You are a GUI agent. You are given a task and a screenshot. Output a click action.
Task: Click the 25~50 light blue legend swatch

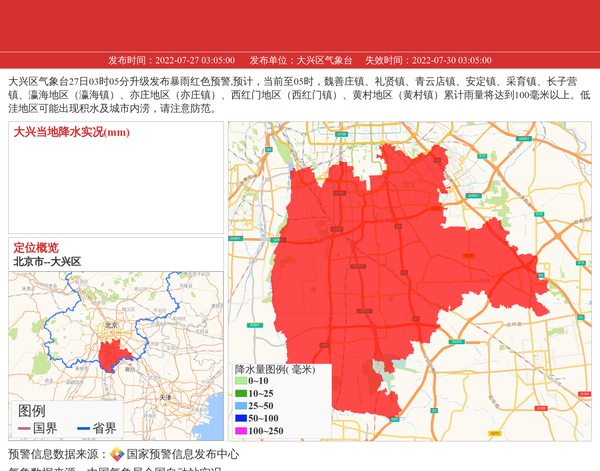[240, 406]
